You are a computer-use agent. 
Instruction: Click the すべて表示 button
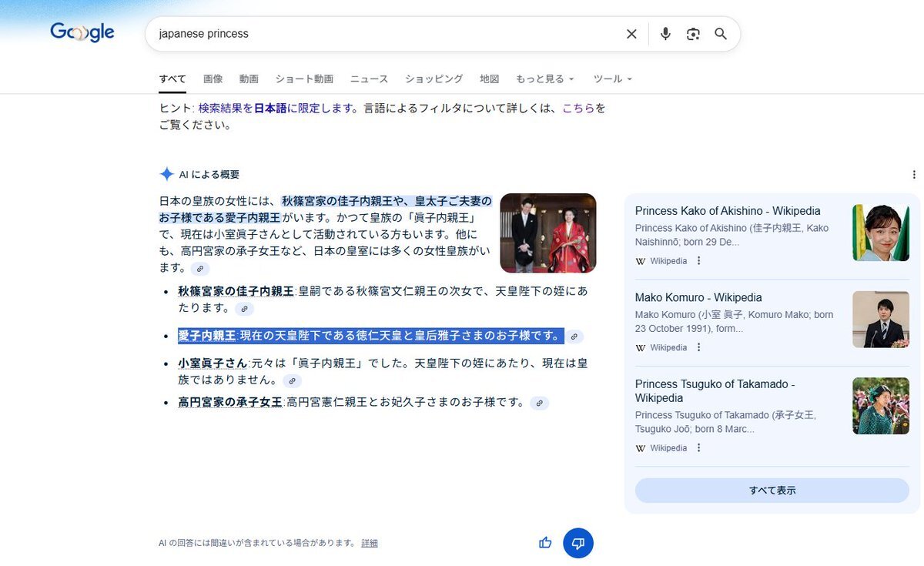tap(772, 491)
